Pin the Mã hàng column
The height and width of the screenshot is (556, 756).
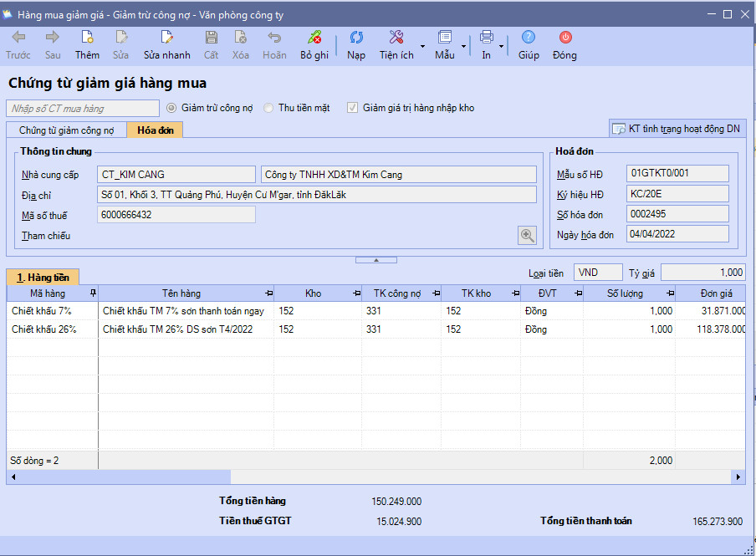(93, 293)
